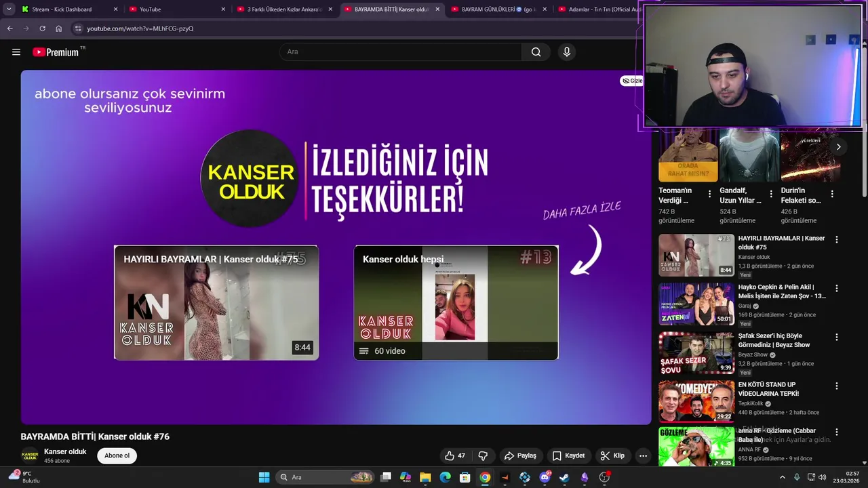This screenshot has width=868, height=488.
Task: Close the BAYRAMDA BİTTİ tab
Action: tap(437, 9)
